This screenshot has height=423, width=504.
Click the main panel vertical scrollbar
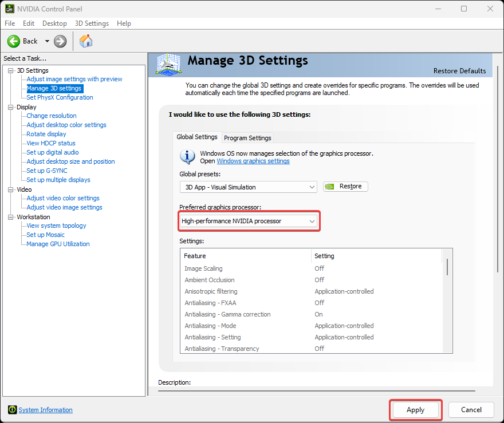point(498,169)
